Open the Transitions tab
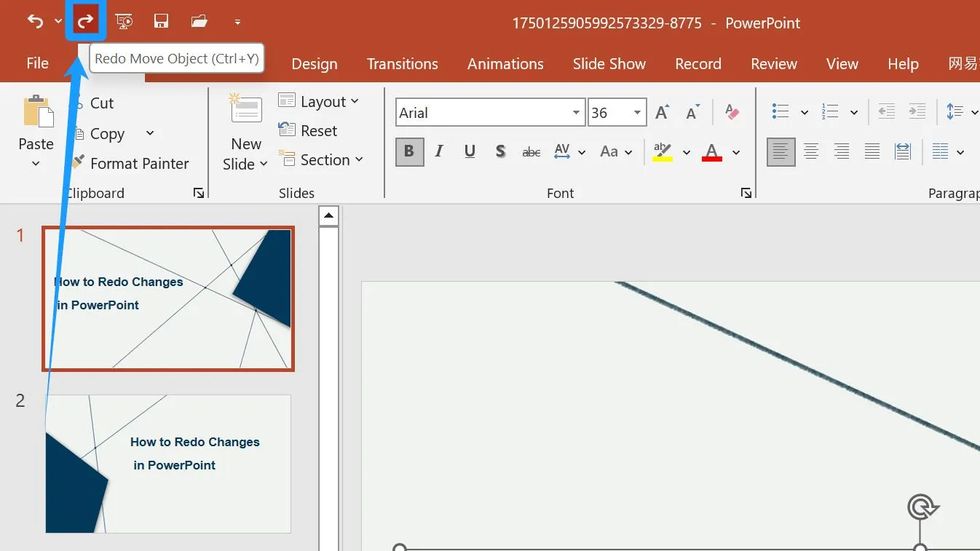 (x=402, y=64)
